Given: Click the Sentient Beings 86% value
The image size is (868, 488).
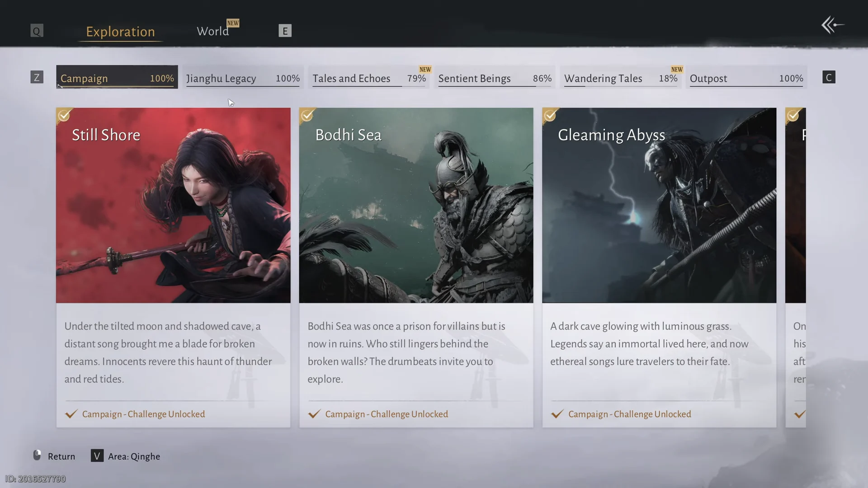Looking at the screenshot, I should [x=542, y=78].
